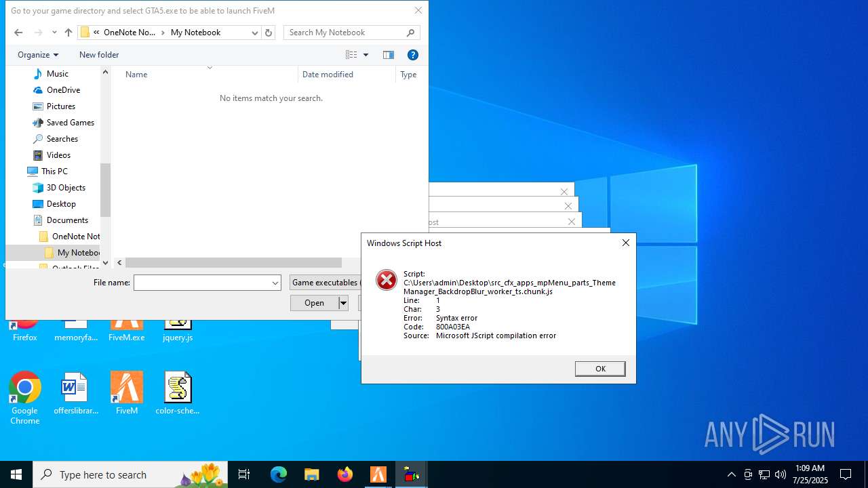Open the notification center

[846, 474]
